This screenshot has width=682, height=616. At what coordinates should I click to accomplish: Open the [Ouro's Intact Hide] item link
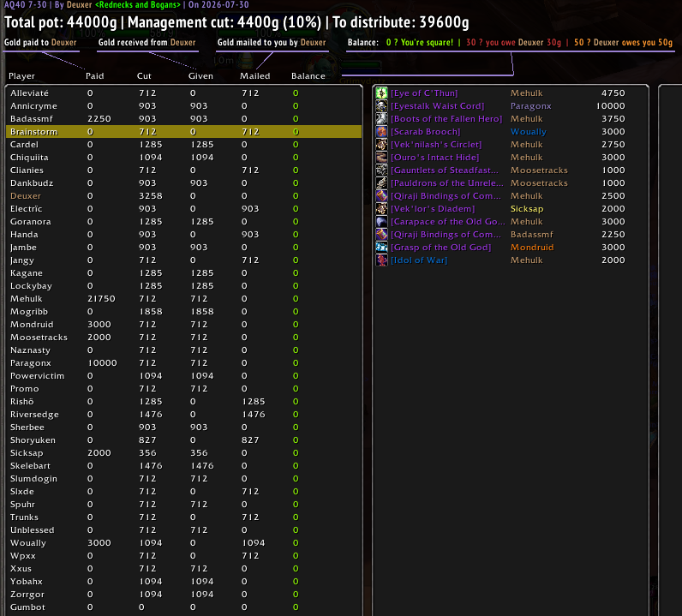(435, 157)
